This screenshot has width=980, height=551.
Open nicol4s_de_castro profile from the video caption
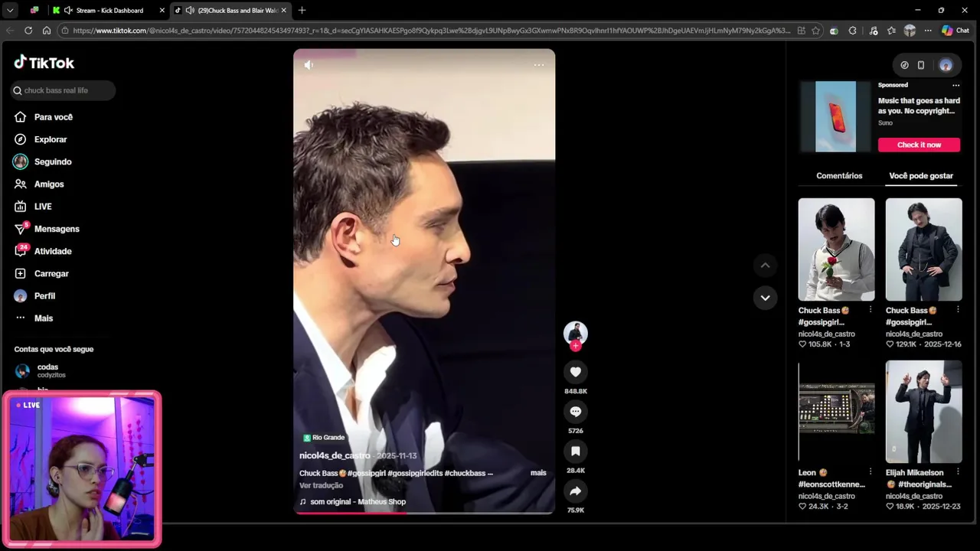coord(335,455)
